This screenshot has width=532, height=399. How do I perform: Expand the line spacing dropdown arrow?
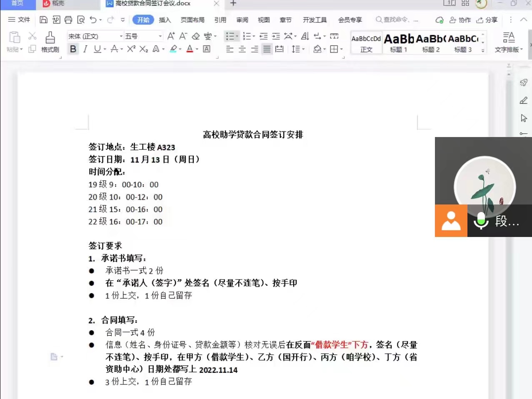coord(303,49)
